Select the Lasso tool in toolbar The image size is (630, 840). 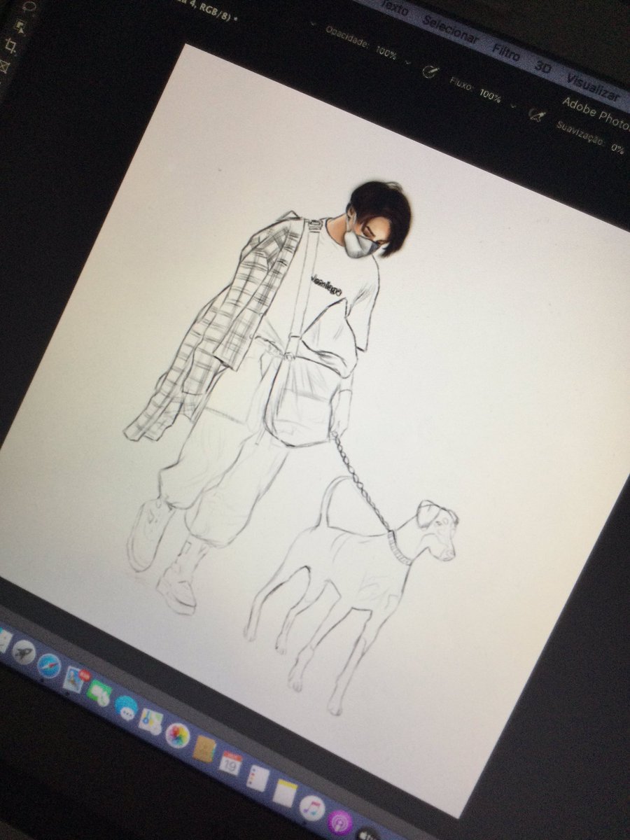(x=29, y=6)
